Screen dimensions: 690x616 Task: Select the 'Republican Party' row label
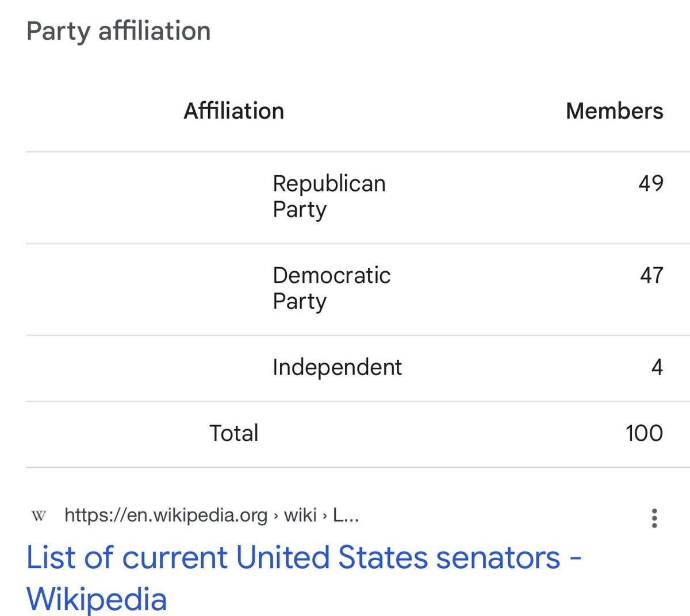tap(329, 197)
